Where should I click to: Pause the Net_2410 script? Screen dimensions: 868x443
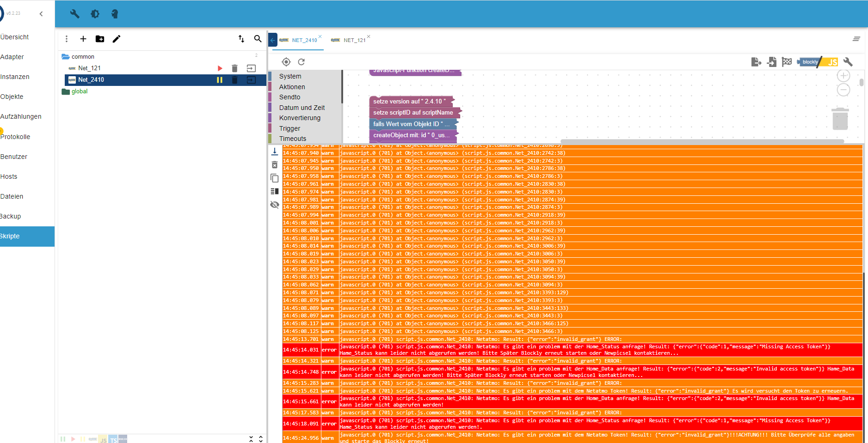click(x=220, y=80)
